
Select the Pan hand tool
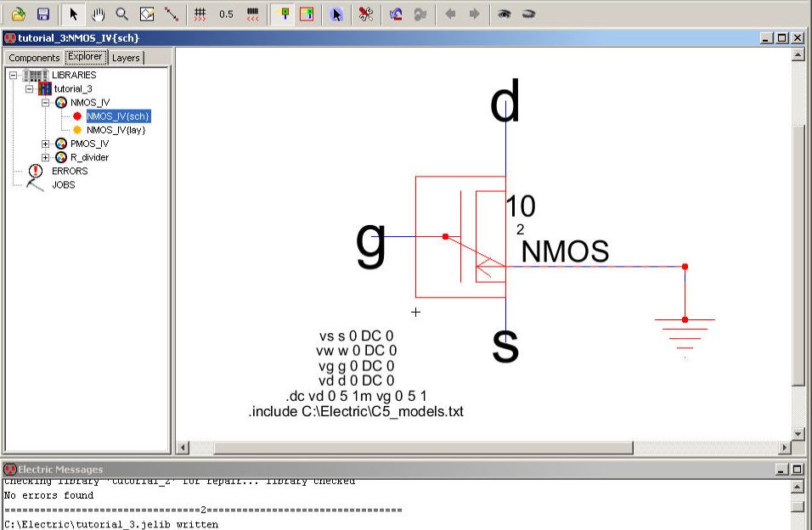pyautogui.click(x=98, y=14)
